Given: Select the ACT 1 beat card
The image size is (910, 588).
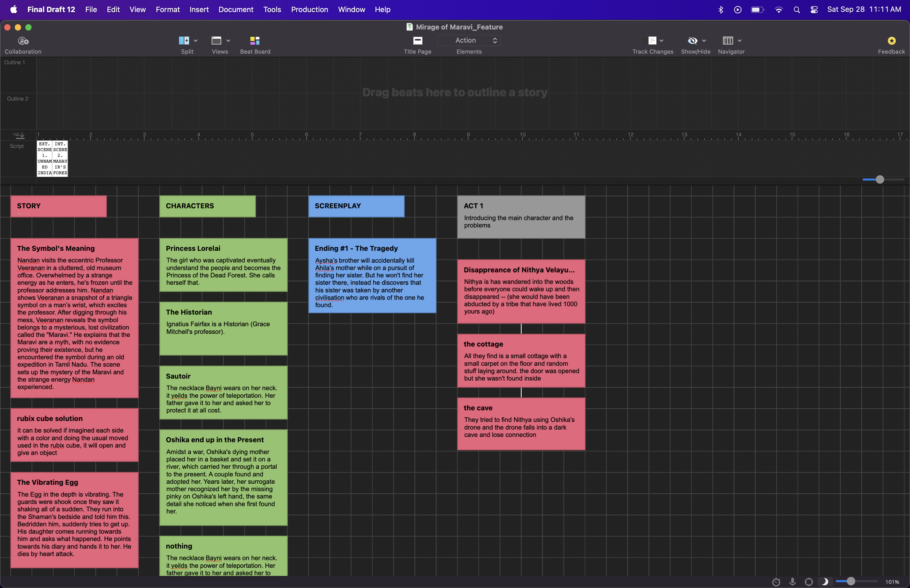Looking at the screenshot, I should point(521,217).
